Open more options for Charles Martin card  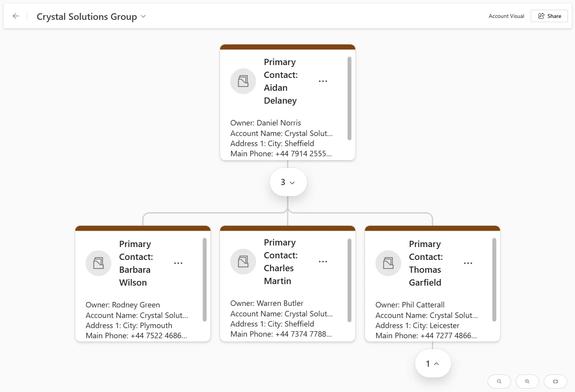coord(323,261)
